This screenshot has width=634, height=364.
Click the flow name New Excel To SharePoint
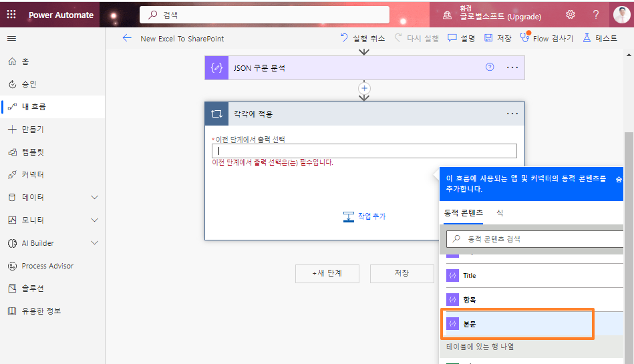[182, 39]
